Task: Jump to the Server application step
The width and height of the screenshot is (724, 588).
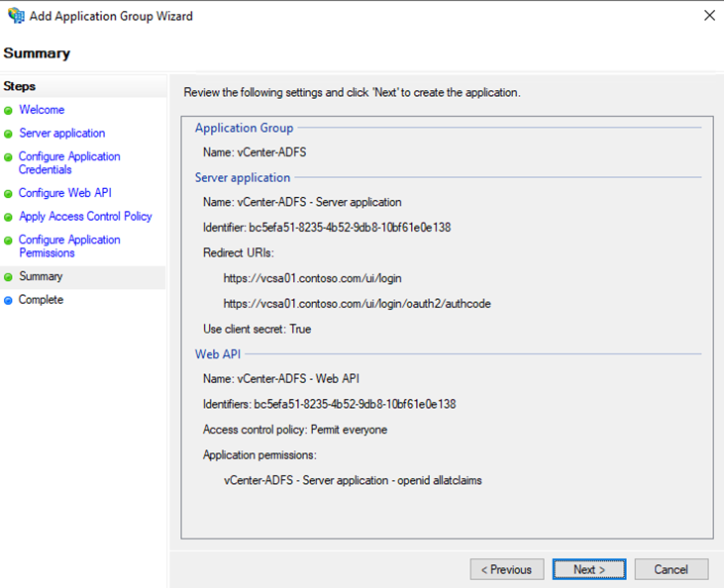Action: (61, 133)
